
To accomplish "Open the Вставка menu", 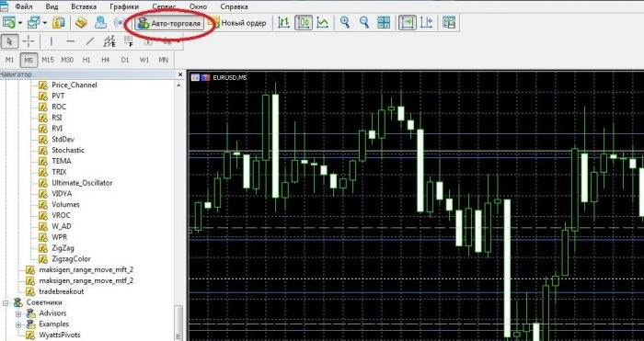I will pos(84,7).
